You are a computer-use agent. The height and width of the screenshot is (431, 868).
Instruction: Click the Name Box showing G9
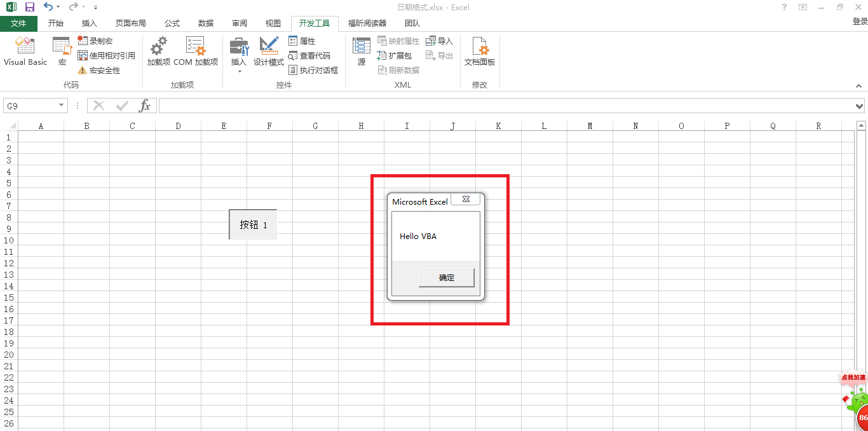click(31, 106)
